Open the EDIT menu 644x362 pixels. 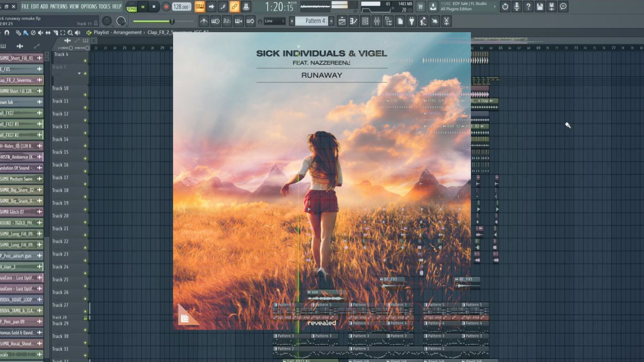pos(35,6)
